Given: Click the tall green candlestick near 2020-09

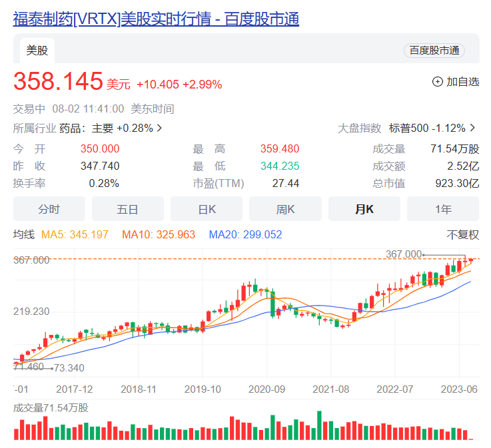Looking at the screenshot, I should 272,304.
